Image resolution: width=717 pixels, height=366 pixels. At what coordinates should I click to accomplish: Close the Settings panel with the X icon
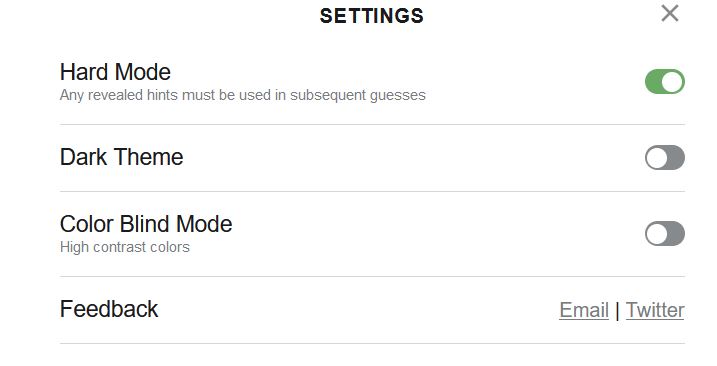point(669,14)
